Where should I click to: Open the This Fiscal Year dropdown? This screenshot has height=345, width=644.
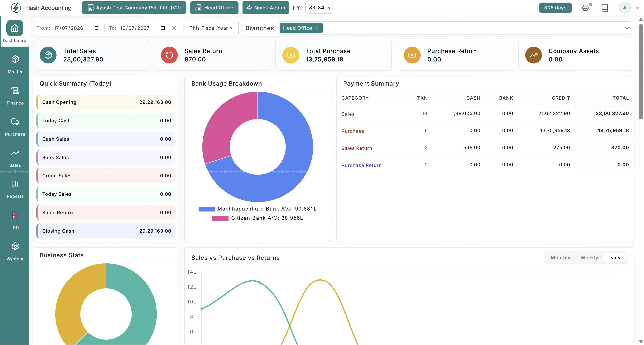211,28
